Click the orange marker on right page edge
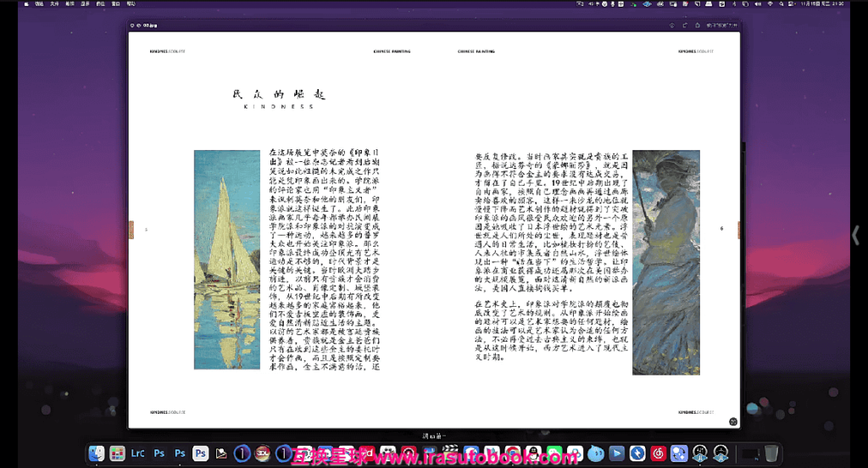Screen dimensions: 868x468 point(738,230)
